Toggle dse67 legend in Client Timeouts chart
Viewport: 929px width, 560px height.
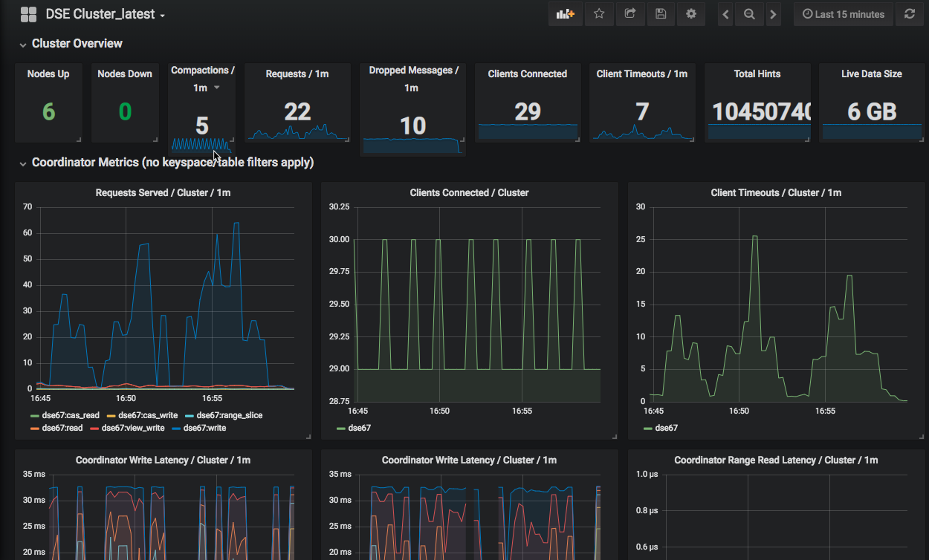(x=660, y=428)
